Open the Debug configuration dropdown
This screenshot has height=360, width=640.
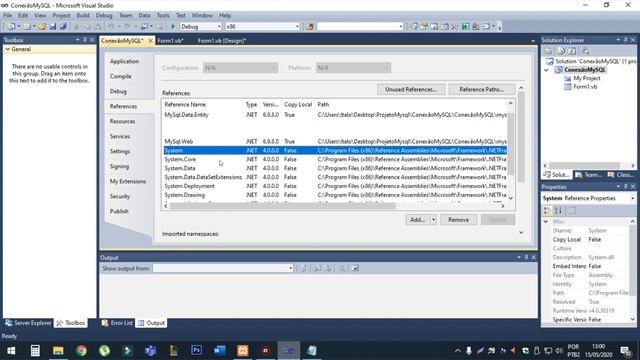pos(219,27)
